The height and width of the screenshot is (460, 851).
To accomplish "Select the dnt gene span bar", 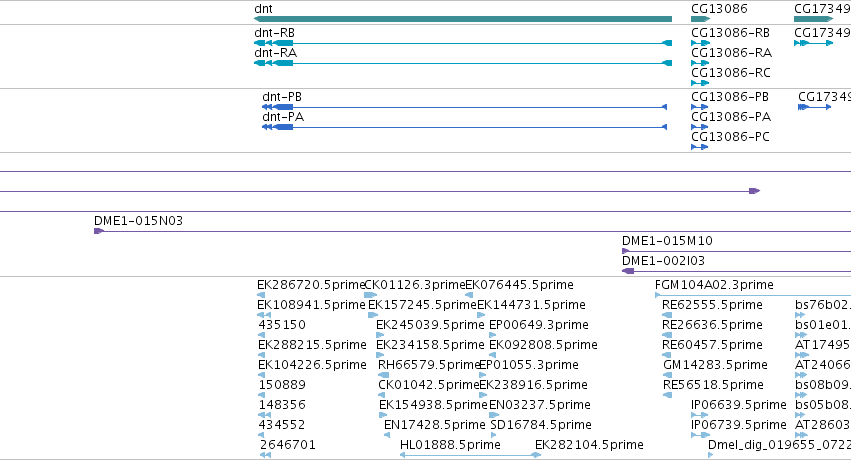I will 463,19.
